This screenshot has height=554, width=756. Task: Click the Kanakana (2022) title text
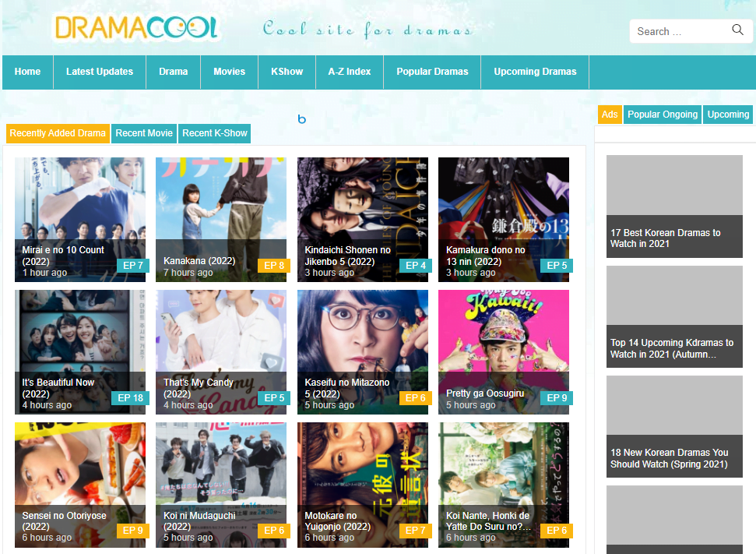pos(199,261)
